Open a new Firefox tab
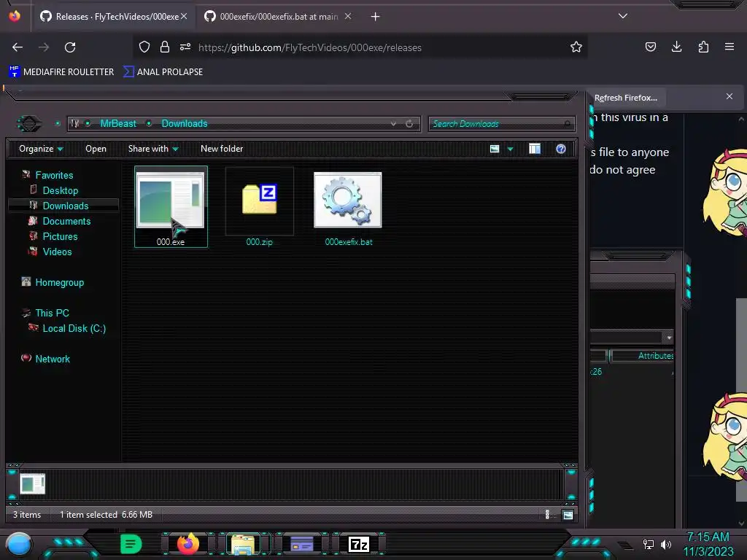 (x=376, y=17)
